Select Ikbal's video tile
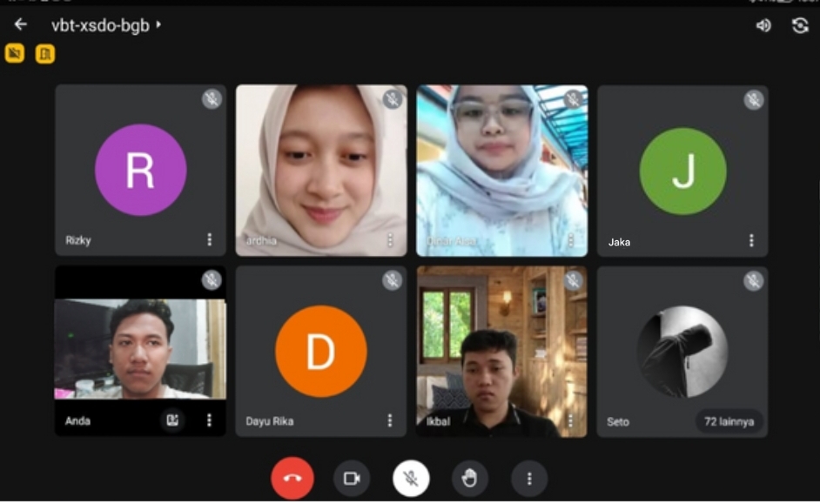The image size is (820, 504). (x=501, y=352)
